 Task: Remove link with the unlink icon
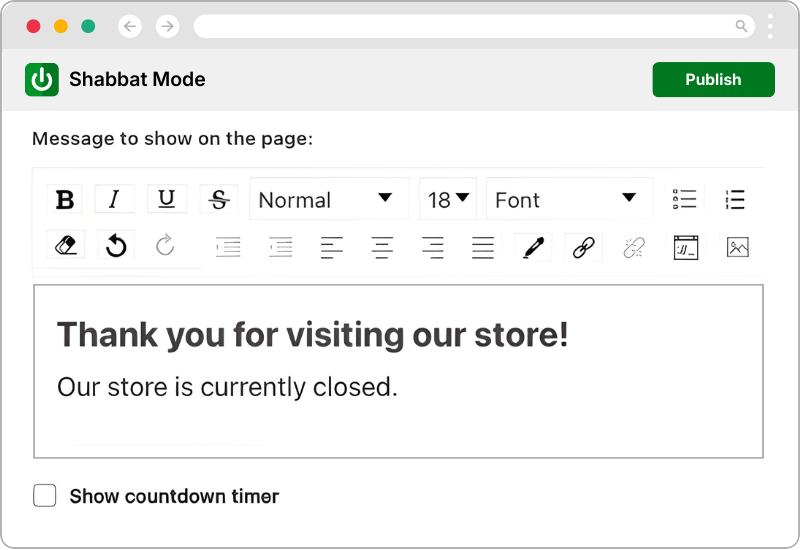634,247
